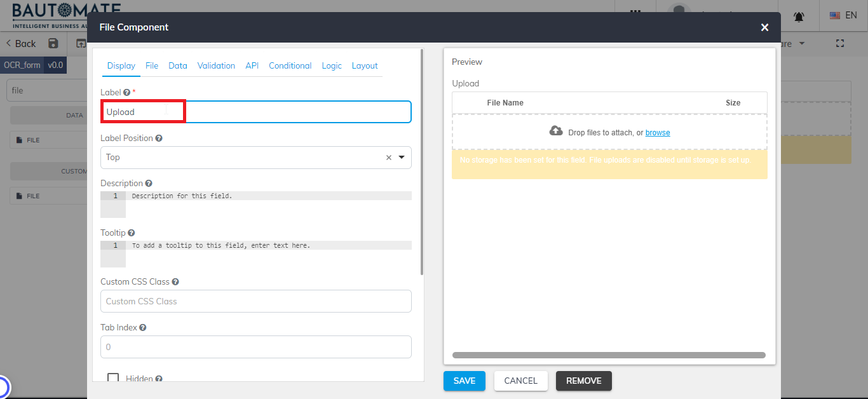Viewport: 868px width, 399px height.
Task: Click the user avatar in the header
Action: click(681, 11)
